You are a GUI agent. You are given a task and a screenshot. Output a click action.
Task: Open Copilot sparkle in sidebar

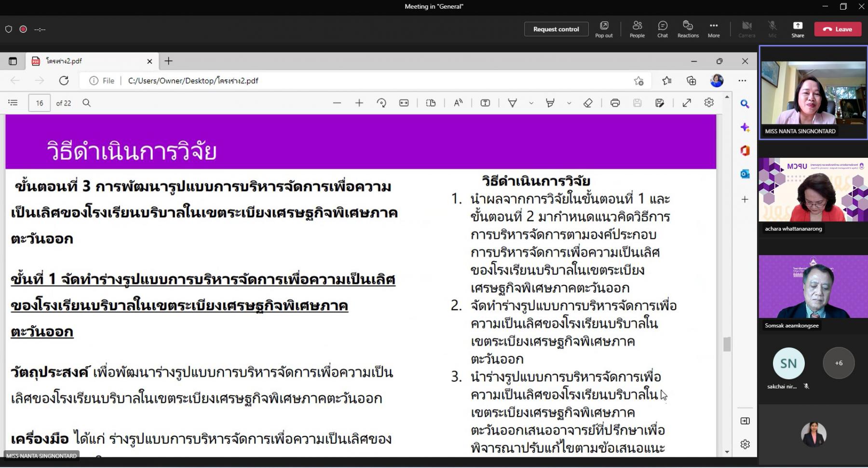click(745, 127)
